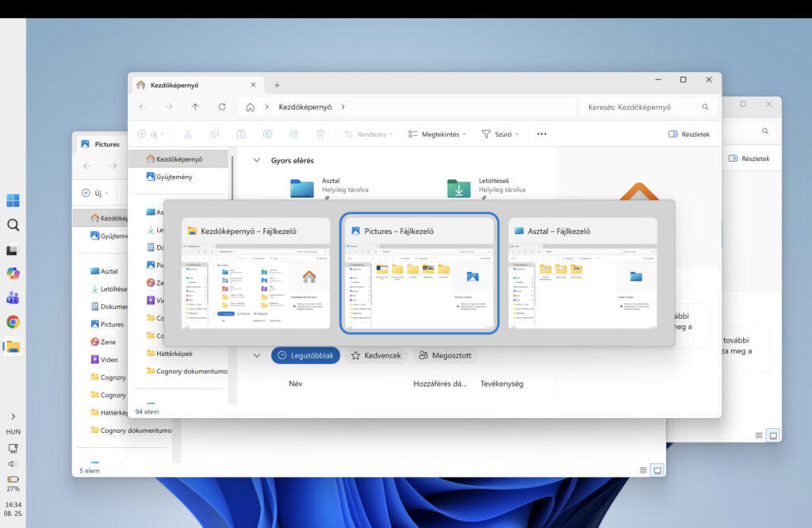The width and height of the screenshot is (812, 528).
Task: Click the battery icon in tray
Action: coord(13,480)
